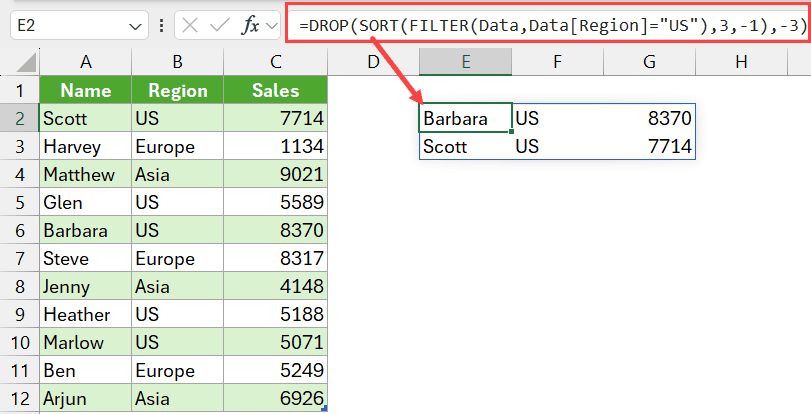This screenshot has height=414, width=811.
Task: Click the table resize handle at C12
Action: pyautogui.click(x=324, y=409)
